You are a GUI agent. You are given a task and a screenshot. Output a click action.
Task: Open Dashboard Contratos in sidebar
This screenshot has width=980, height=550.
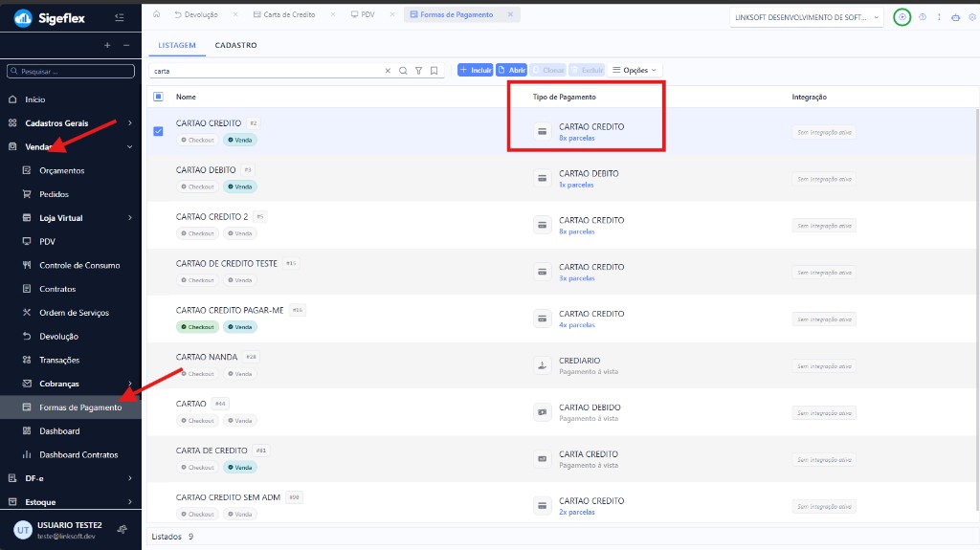(78, 455)
